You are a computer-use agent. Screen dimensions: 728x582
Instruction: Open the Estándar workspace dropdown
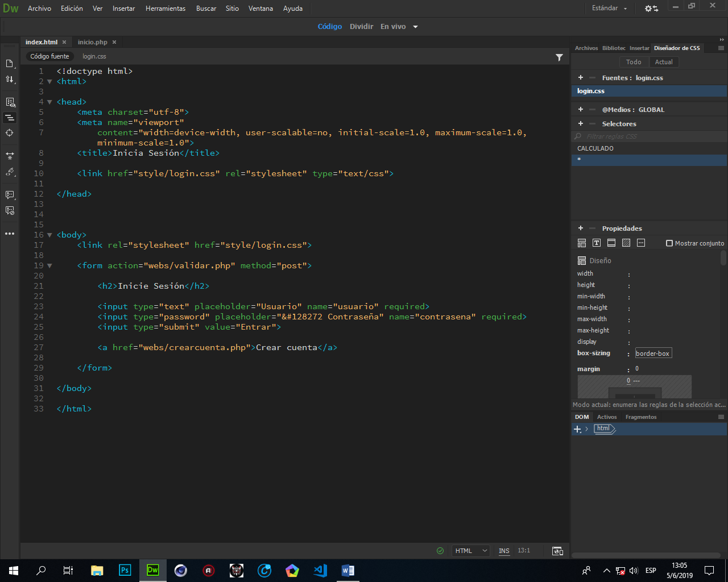click(x=609, y=9)
